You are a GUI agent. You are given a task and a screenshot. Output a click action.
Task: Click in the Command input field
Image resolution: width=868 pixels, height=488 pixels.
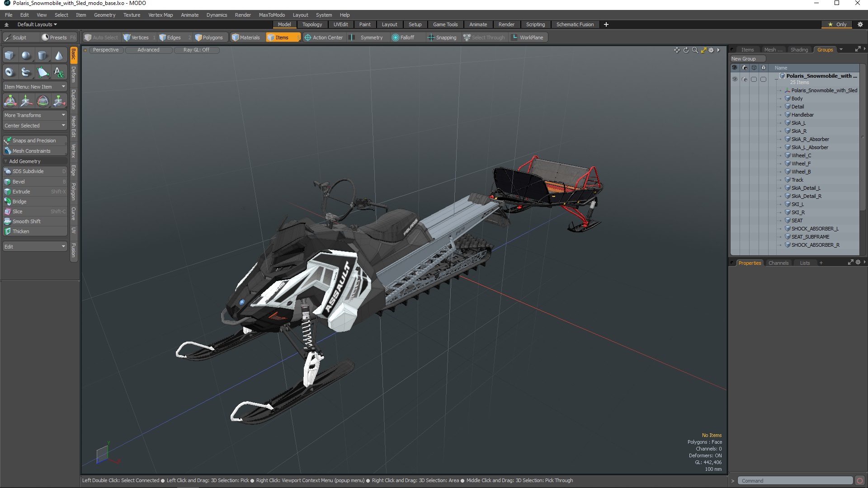point(795,481)
